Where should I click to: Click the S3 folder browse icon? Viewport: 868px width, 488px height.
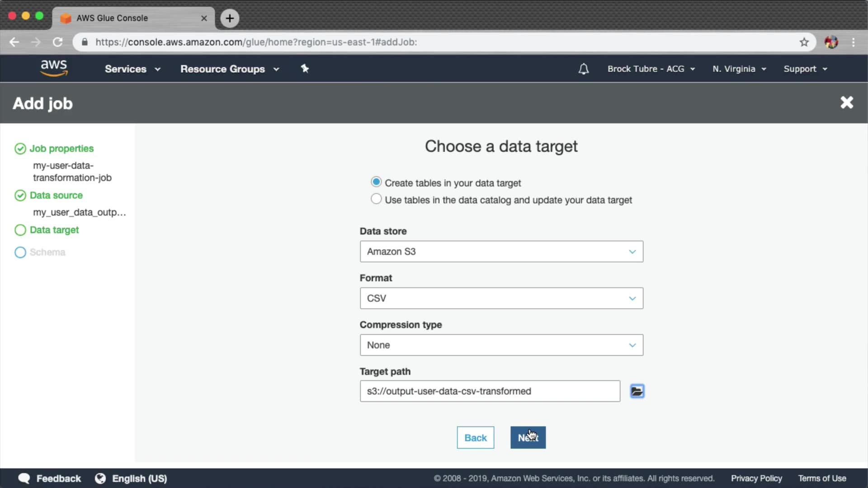coord(637,391)
